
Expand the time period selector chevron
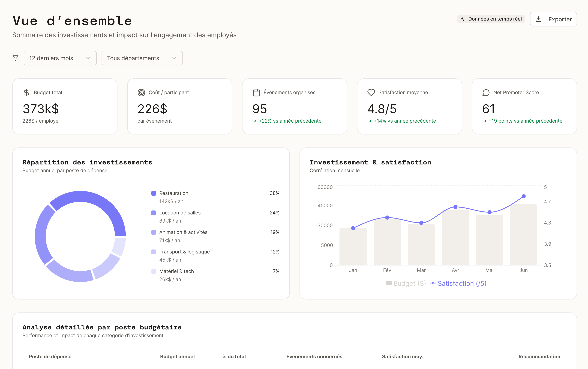88,58
